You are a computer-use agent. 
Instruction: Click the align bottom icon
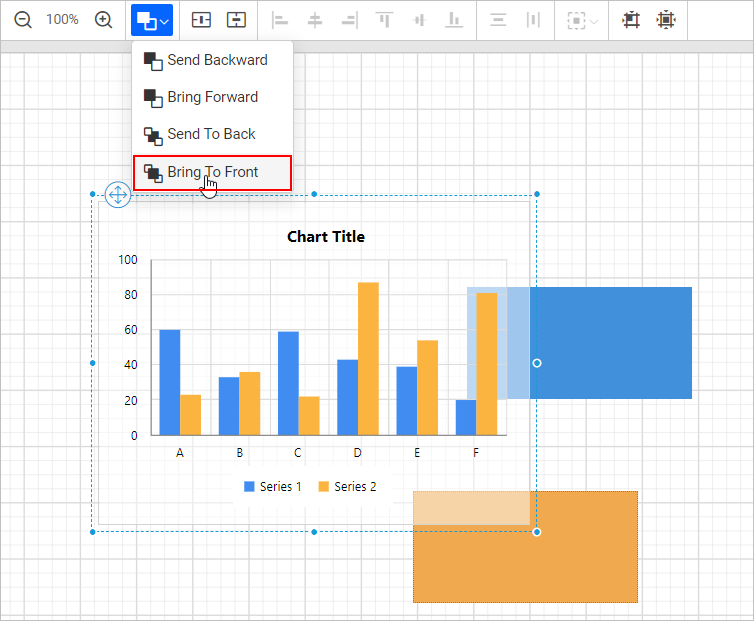(453, 20)
